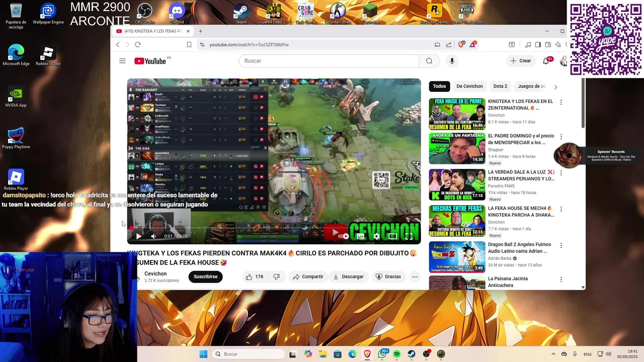Open the Cevichon channel name link
The image size is (644, 362).
pyautogui.click(x=155, y=274)
